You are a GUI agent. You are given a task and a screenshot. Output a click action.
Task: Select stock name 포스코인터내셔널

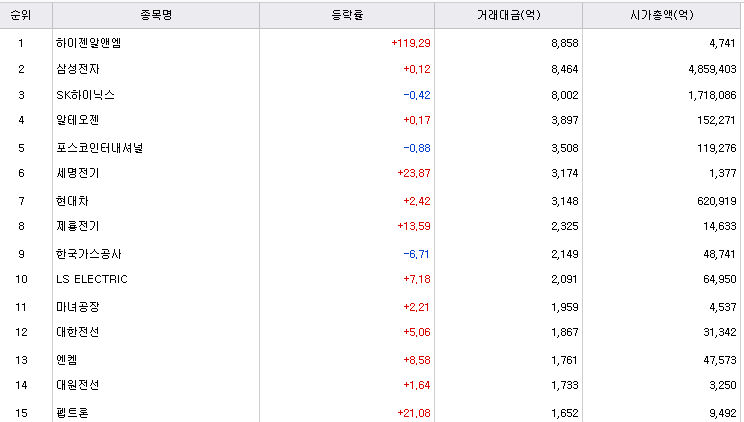(x=99, y=148)
